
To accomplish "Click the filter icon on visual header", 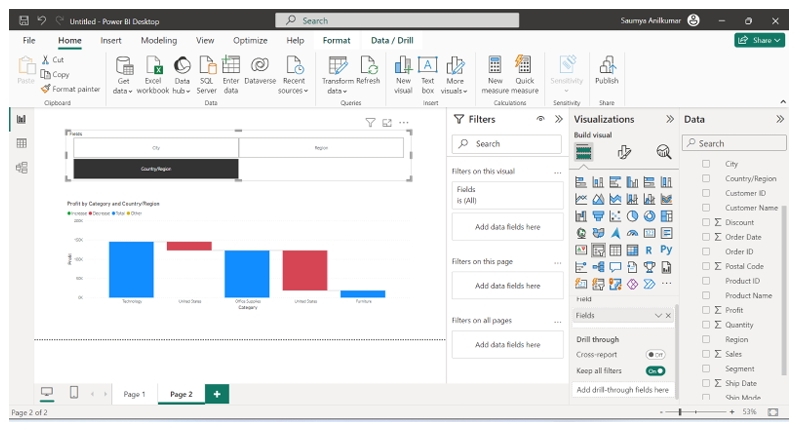I will (370, 122).
